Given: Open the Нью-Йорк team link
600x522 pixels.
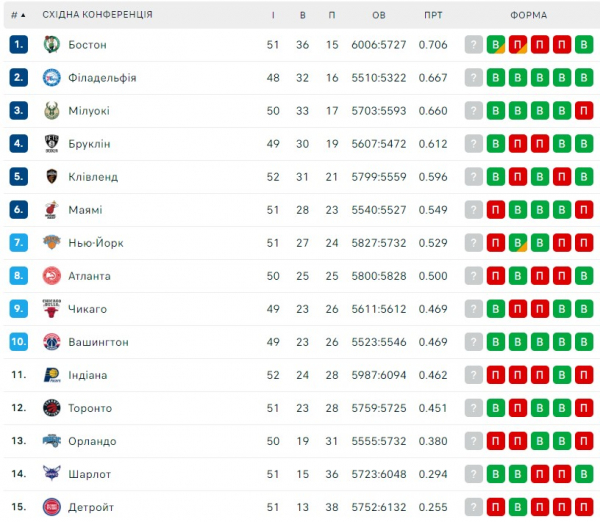Looking at the screenshot, I should tap(97, 243).
